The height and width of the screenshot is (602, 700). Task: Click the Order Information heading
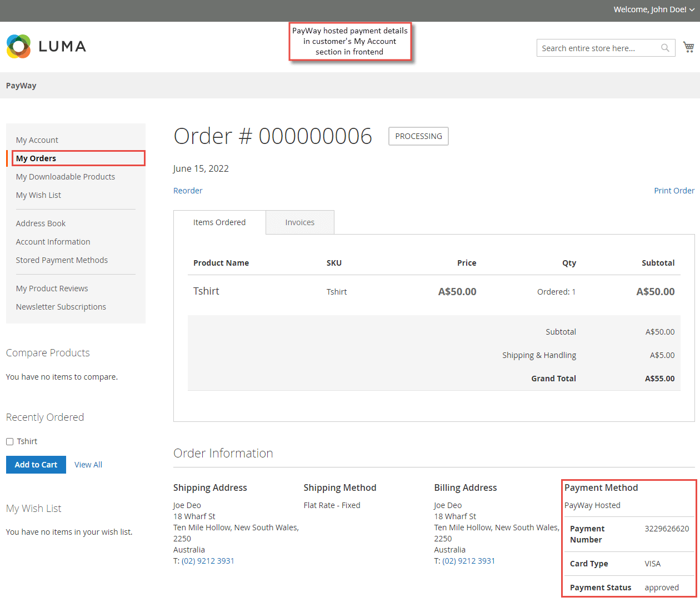[223, 453]
